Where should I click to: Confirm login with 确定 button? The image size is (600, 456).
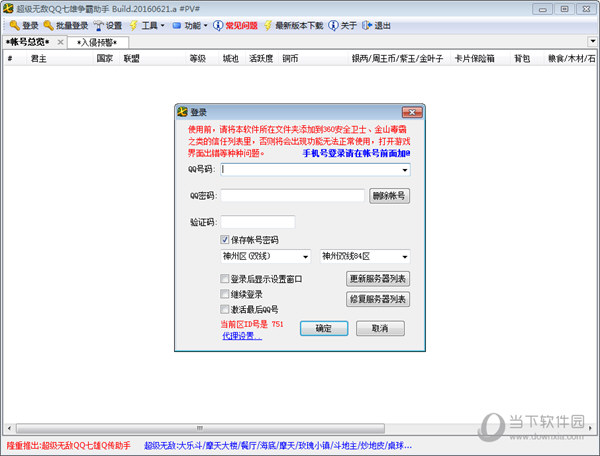[x=324, y=328]
